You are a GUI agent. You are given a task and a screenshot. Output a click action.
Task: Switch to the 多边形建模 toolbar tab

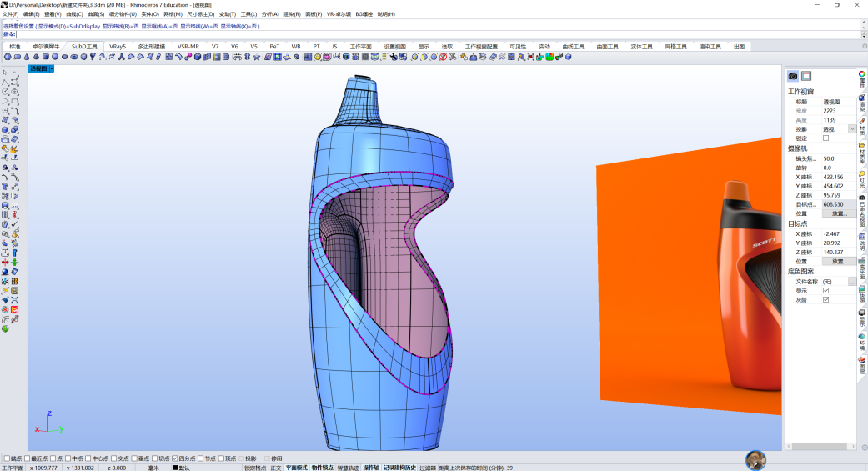[x=151, y=47]
